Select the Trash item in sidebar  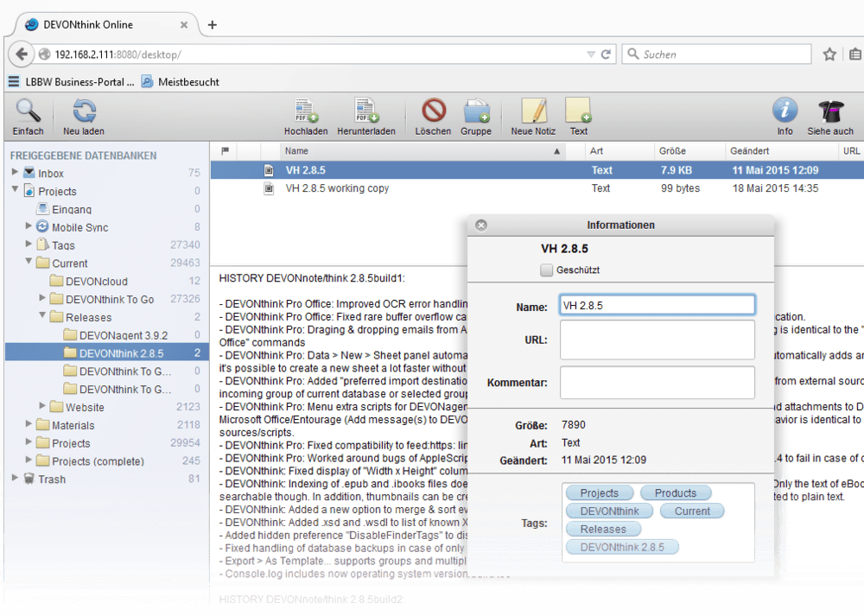52,479
